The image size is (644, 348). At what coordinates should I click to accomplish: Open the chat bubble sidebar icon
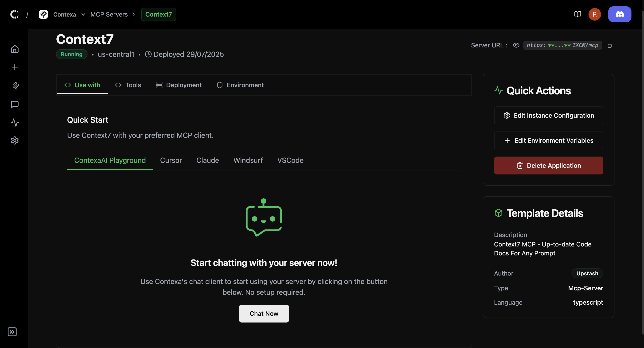pyautogui.click(x=15, y=104)
